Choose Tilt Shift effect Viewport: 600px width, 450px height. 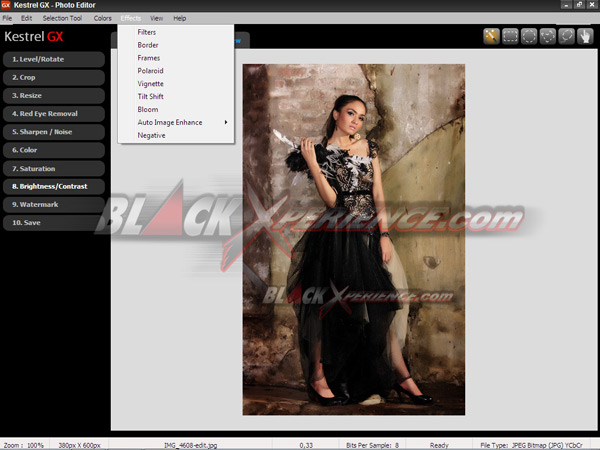tap(176, 96)
